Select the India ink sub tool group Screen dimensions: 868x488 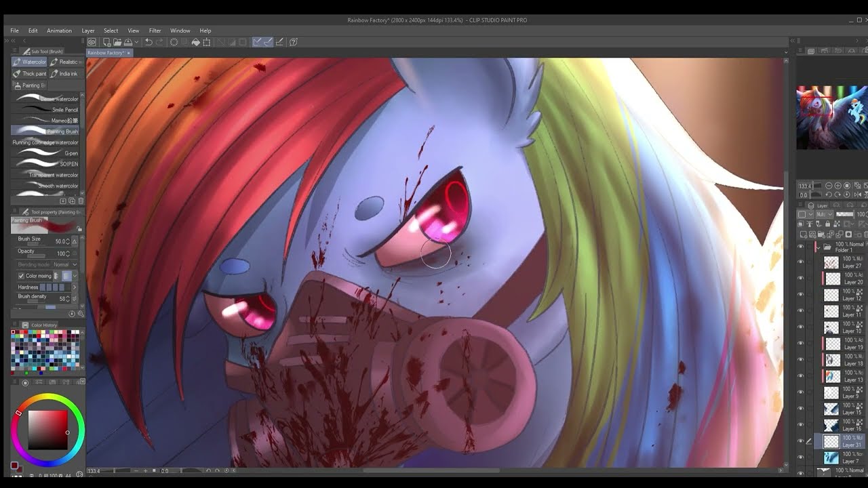click(66, 73)
